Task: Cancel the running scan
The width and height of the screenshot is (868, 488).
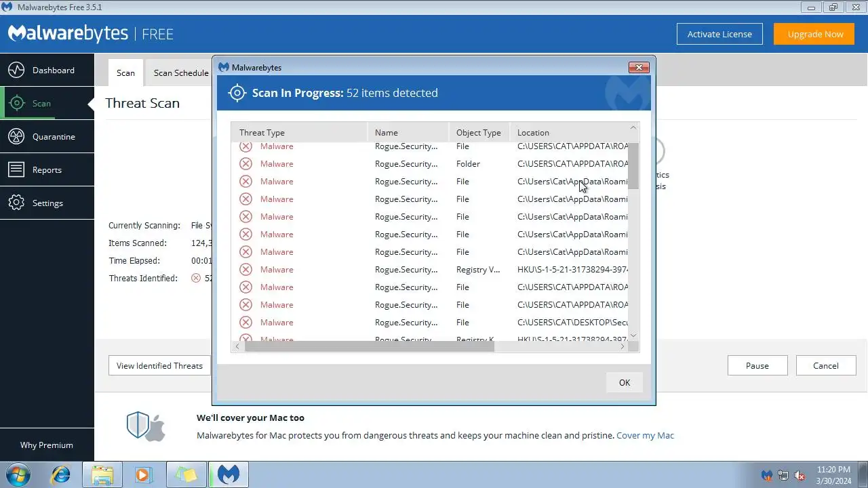Action: pos(826,365)
